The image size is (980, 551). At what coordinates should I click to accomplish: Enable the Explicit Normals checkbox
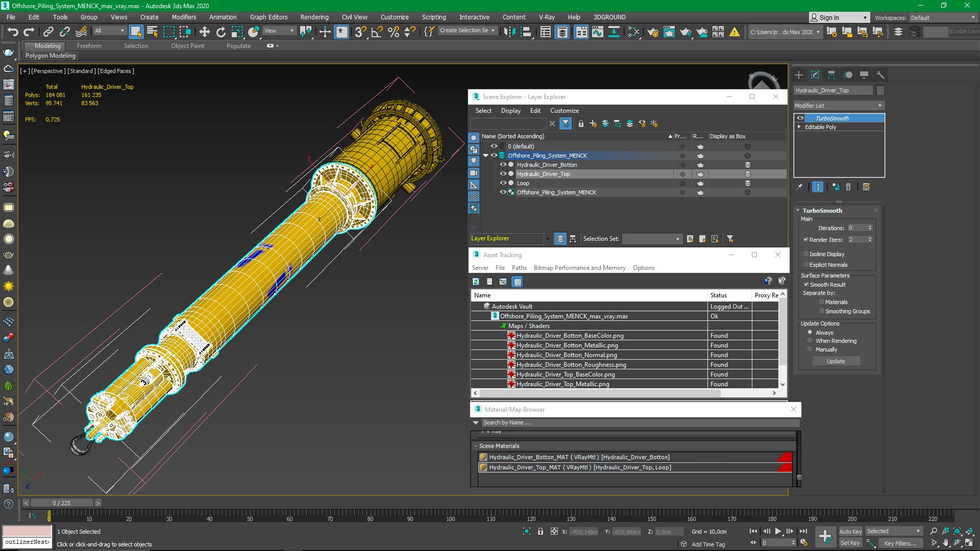coord(806,265)
